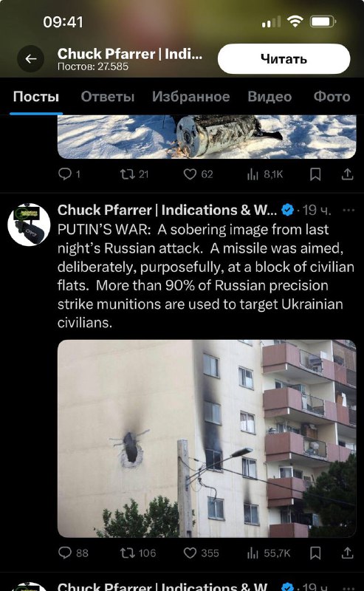Screen dimensions: 364x591
Task: Open the damaged building photo
Action: pos(207,439)
